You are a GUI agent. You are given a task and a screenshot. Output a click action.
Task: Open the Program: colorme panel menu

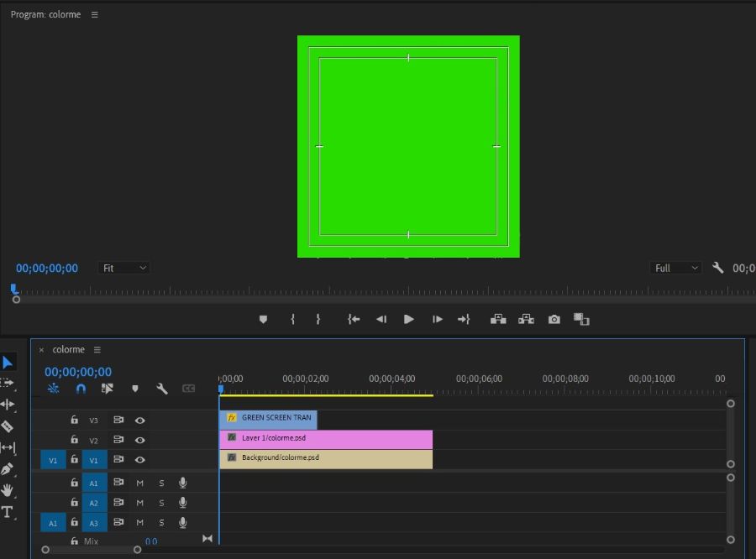tap(94, 14)
